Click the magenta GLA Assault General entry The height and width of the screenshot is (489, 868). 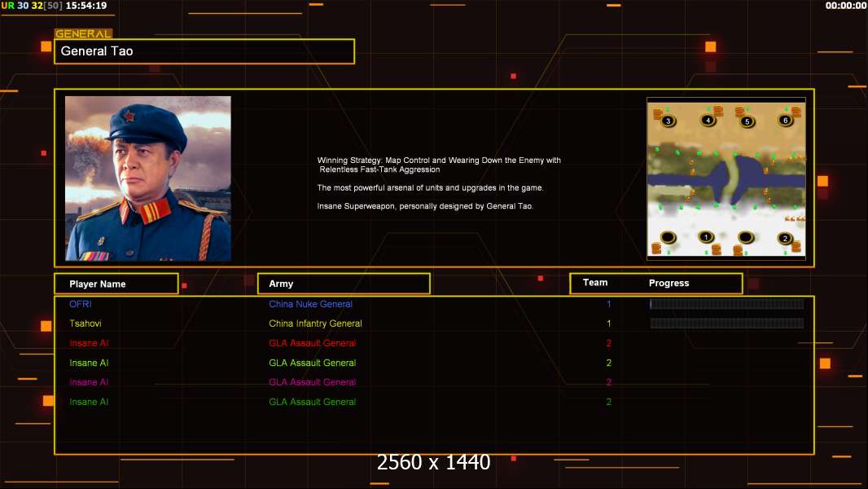pyautogui.click(x=312, y=382)
